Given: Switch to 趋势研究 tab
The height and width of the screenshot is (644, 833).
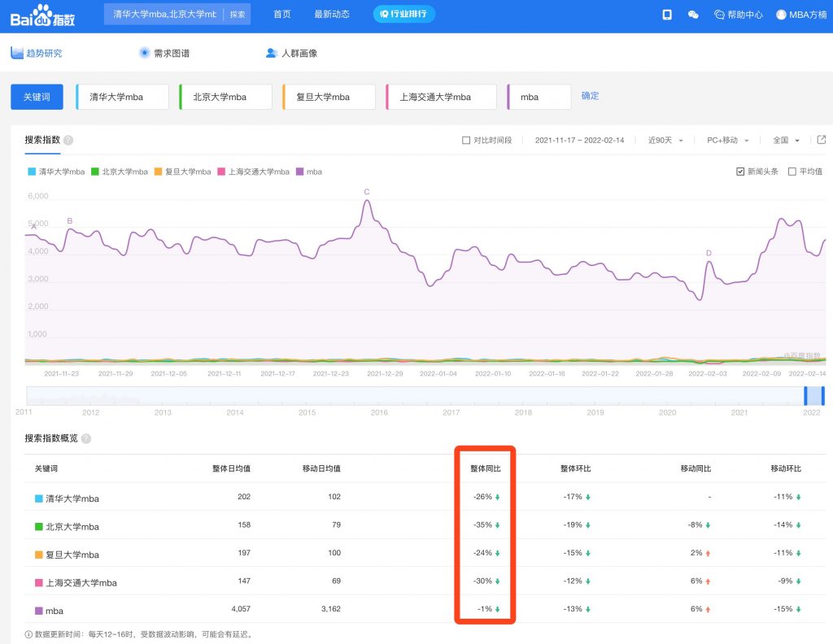Looking at the screenshot, I should coord(36,53).
